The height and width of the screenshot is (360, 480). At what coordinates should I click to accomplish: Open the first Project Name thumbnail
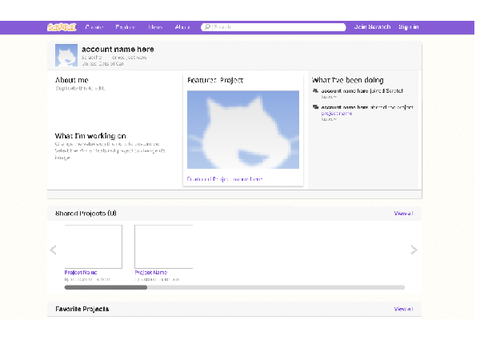tap(93, 247)
